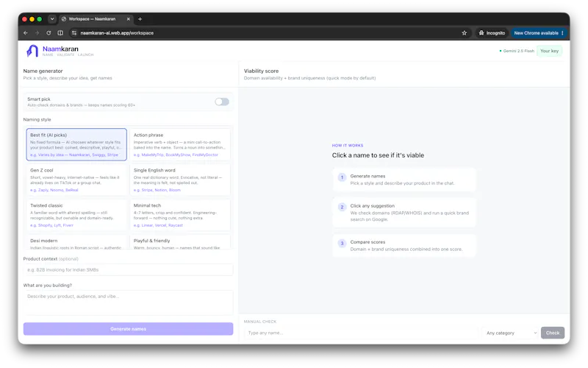Click the Viability score heading
This screenshot has height=368, width=588.
tap(261, 71)
